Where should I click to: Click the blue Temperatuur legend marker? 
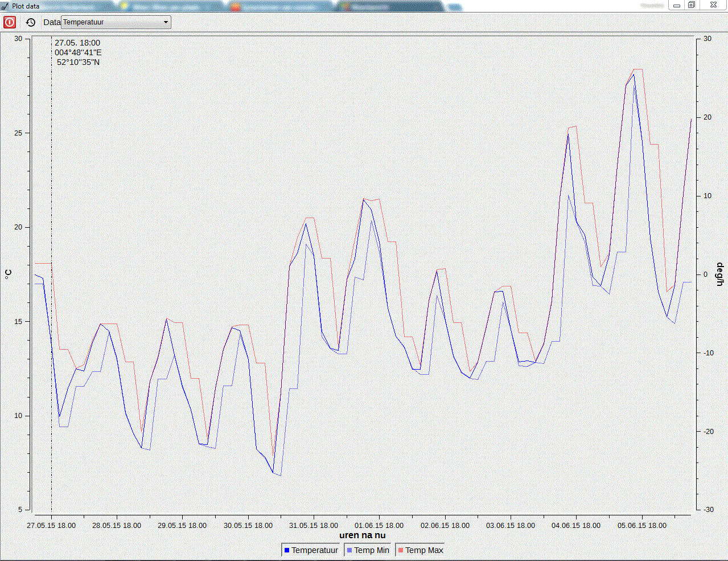[x=287, y=550]
